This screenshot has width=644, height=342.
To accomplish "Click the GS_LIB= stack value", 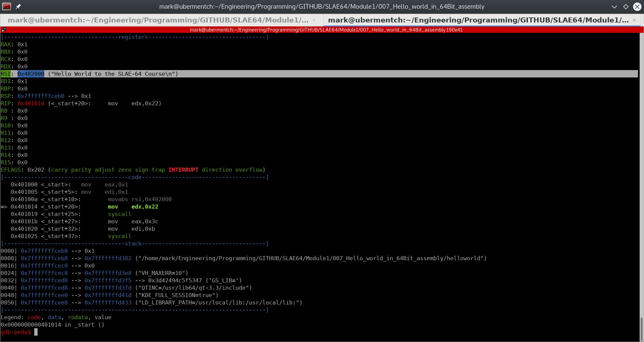I will pyautogui.click(x=224, y=280).
